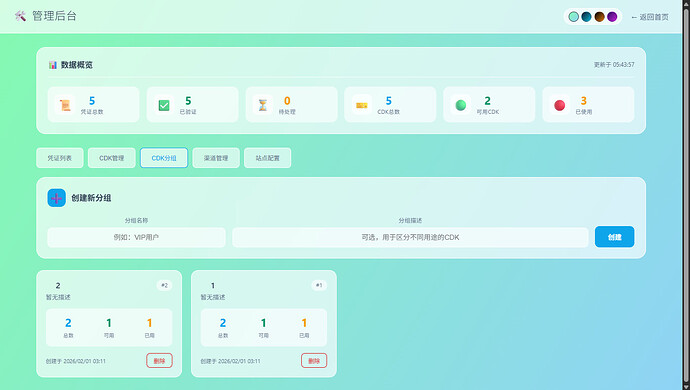
Task: Click the 可用 value in group #1
Action: tap(264, 323)
